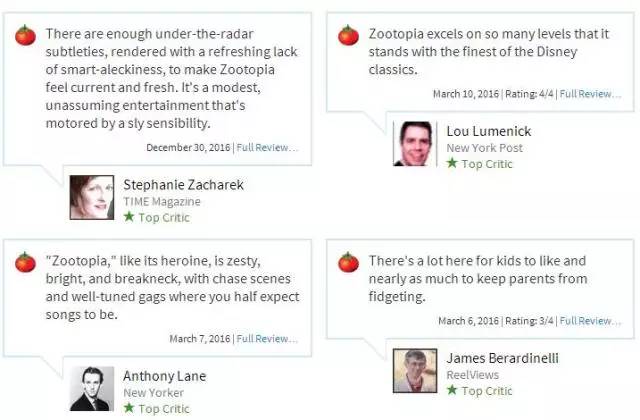Click the Top Critic star under ReelViews
Screen dimensions: 640x420
pos(452,391)
